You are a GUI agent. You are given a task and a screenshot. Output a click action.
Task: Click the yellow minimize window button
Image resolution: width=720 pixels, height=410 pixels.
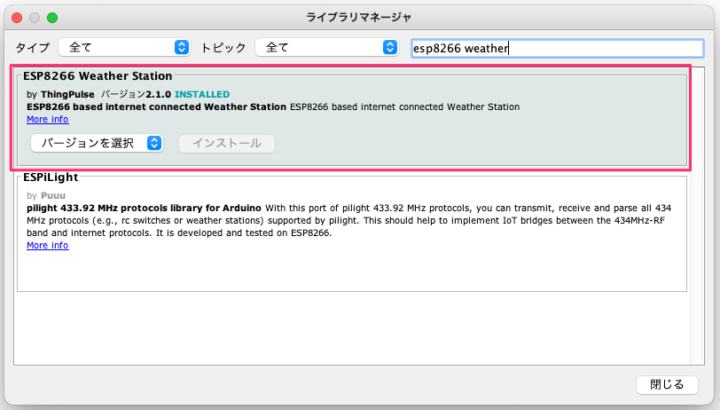click(34, 17)
